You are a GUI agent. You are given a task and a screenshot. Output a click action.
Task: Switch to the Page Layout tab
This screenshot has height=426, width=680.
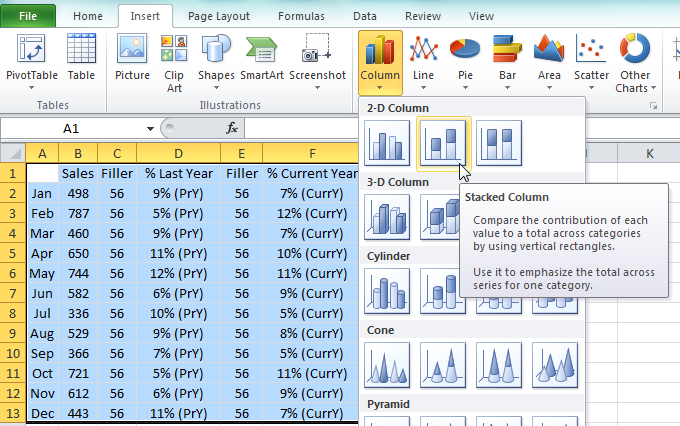pos(219,16)
